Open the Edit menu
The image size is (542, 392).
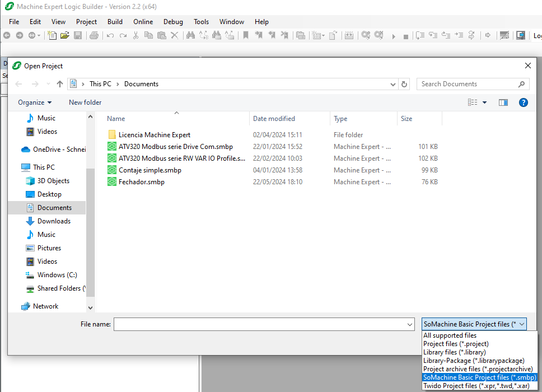pos(35,21)
